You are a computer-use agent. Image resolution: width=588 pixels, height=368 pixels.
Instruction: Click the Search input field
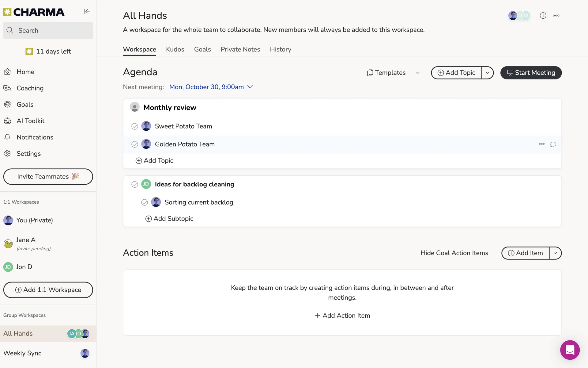pos(48,30)
